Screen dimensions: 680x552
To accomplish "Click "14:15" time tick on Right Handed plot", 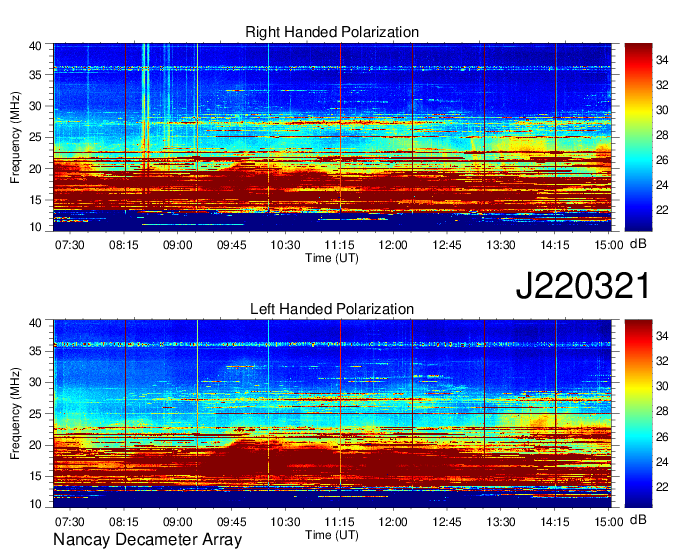I will (555, 245).
